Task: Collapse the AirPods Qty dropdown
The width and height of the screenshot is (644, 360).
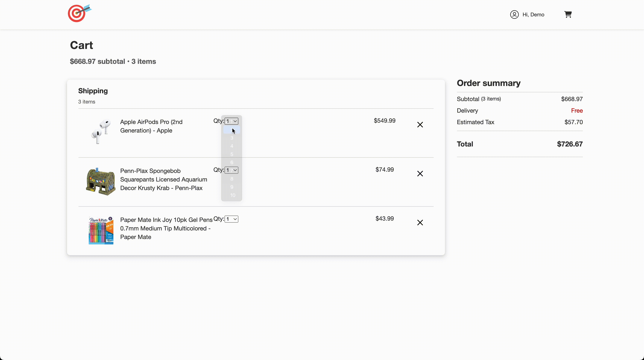Action: click(231, 121)
